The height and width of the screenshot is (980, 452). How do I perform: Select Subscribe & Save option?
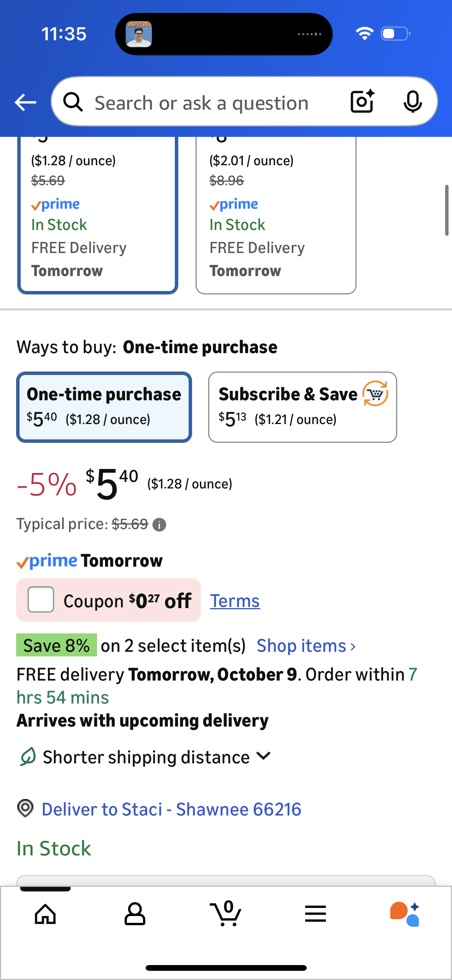point(302,407)
